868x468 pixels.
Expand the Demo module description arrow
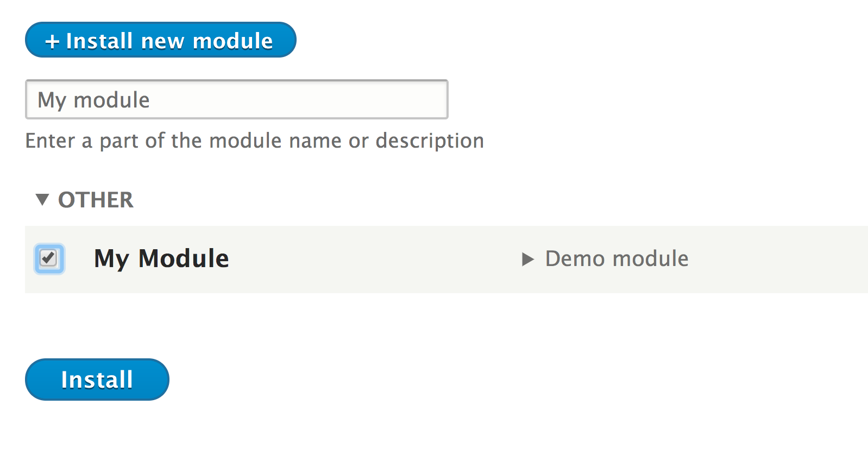tap(527, 259)
